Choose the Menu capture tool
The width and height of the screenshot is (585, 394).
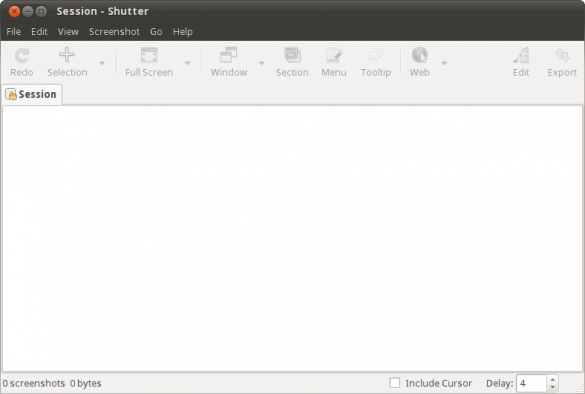[x=334, y=55]
